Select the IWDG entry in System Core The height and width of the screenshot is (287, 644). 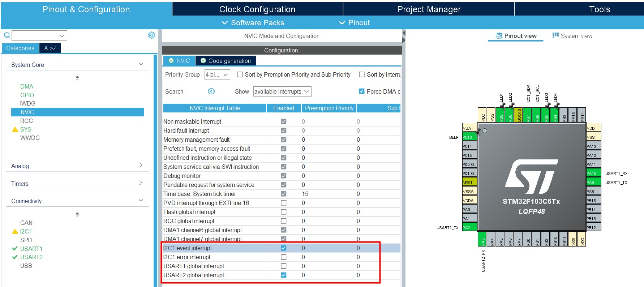(27, 103)
